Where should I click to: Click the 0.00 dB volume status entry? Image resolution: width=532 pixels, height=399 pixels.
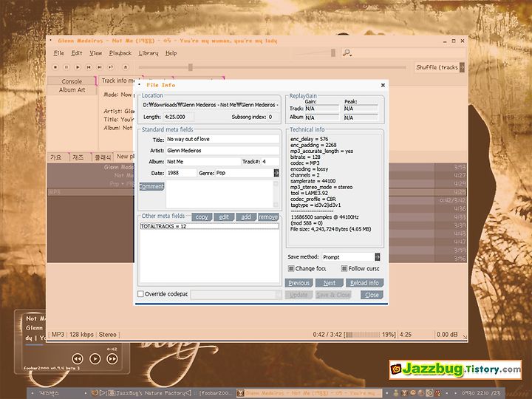(447, 335)
